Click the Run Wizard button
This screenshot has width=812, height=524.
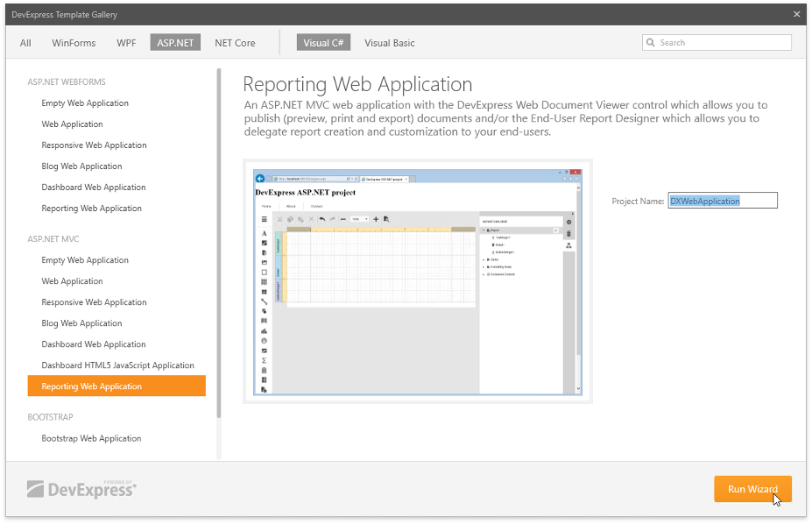coord(752,489)
